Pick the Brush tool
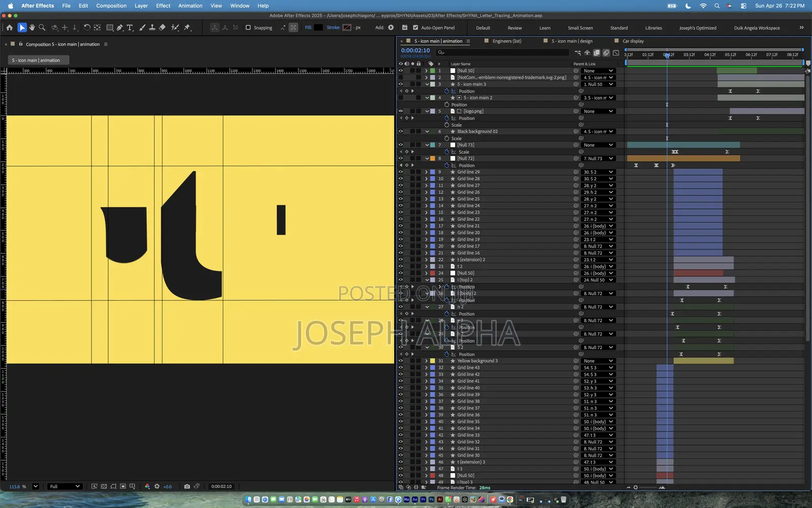 [x=142, y=27]
